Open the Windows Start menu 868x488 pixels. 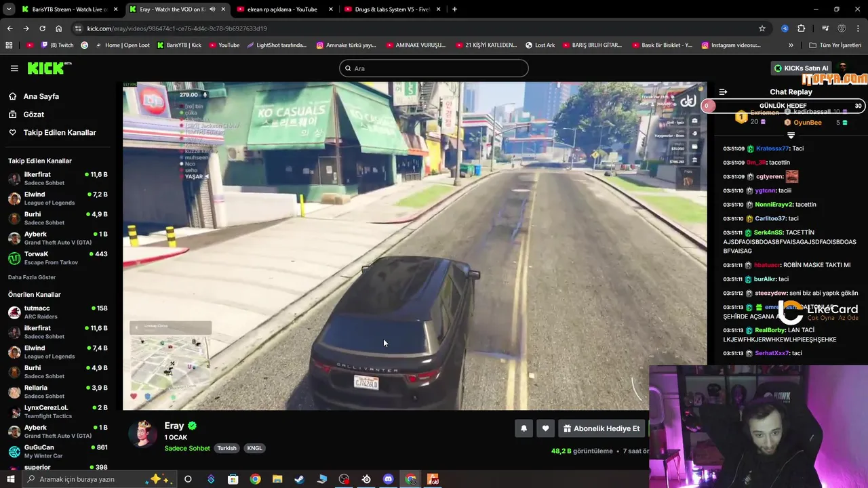[10, 479]
